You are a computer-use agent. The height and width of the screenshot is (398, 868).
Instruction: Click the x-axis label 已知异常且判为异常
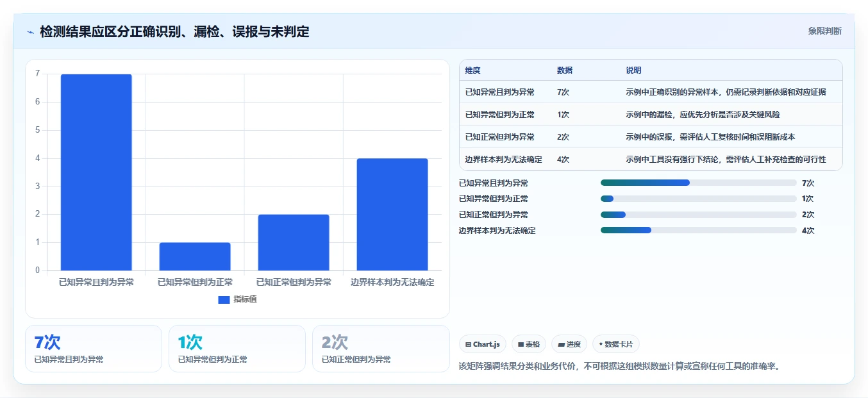tap(96, 282)
